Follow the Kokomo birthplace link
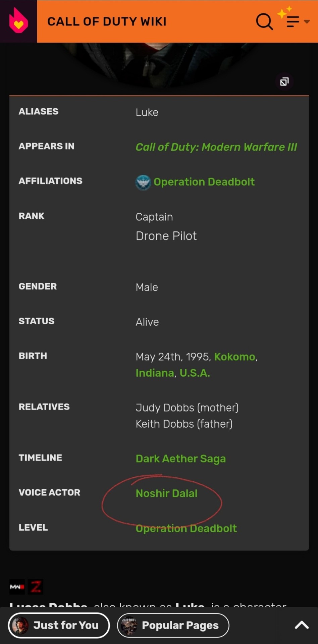Viewport: 318px width, 644px height. click(x=235, y=357)
